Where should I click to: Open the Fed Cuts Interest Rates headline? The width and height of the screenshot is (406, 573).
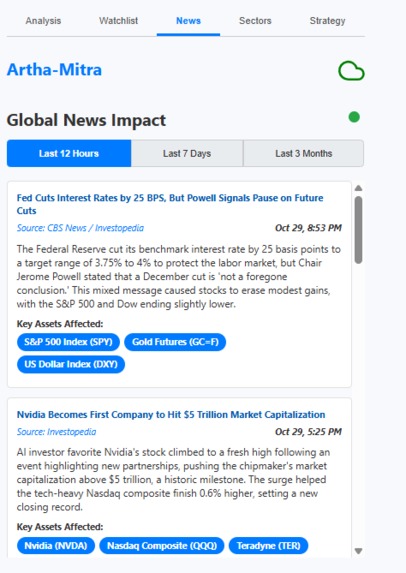[x=170, y=204]
